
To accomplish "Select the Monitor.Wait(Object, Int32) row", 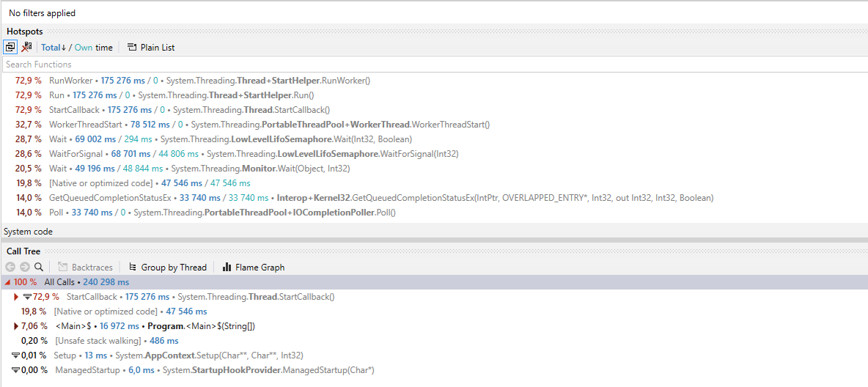I will click(434, 169).
